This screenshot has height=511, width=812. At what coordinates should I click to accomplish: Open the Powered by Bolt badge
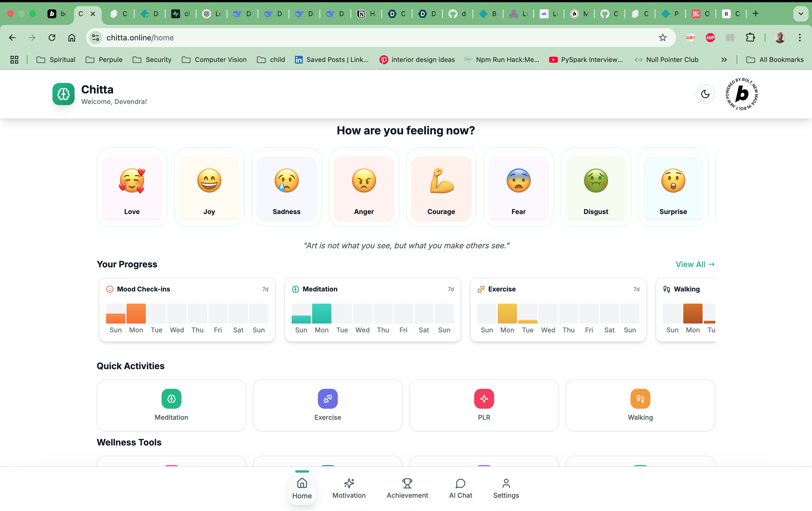click(x=742, y=94)
